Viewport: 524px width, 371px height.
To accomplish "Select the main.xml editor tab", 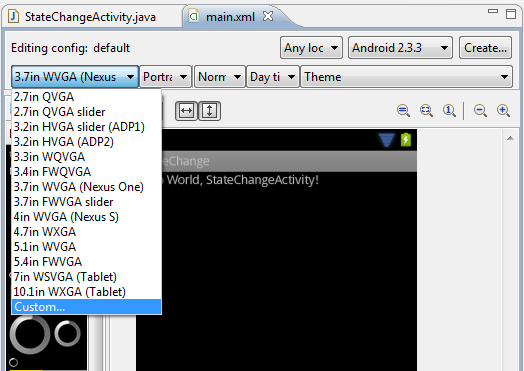I will tap(230, 17).
